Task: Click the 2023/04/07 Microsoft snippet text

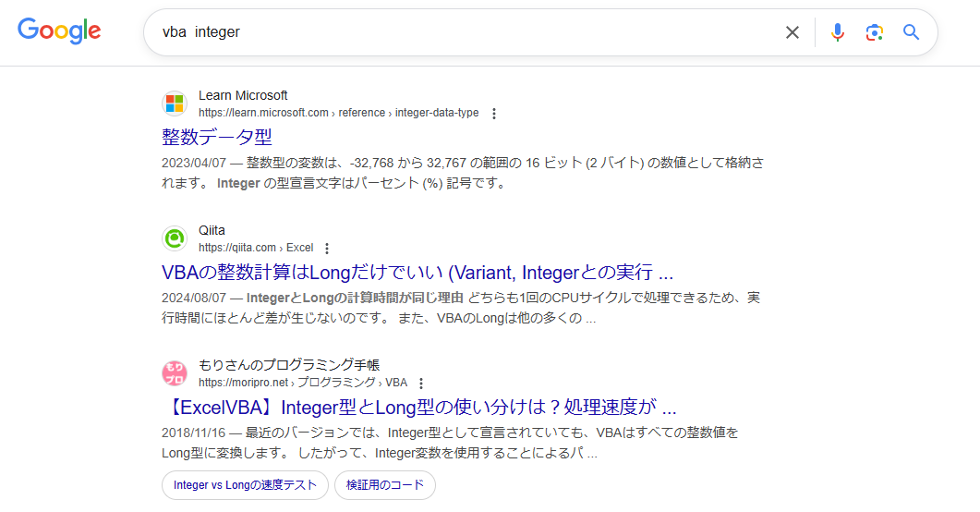Action: pyautogui.click(x=463, y=173)
